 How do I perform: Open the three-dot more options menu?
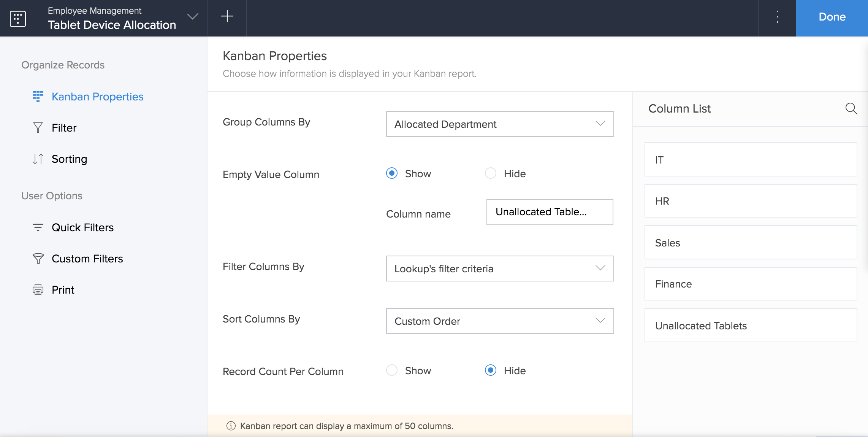click(x=777, y=17)
